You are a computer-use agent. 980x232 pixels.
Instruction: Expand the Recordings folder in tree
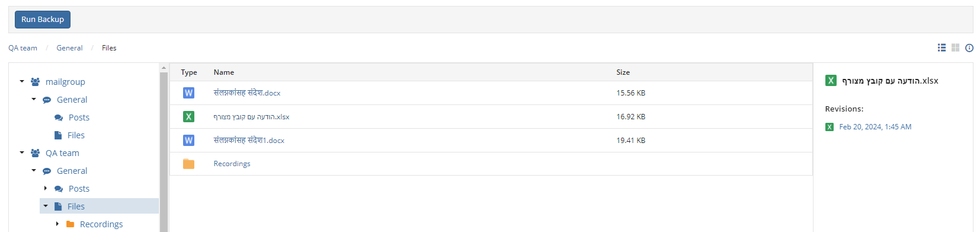pos(57,224)
